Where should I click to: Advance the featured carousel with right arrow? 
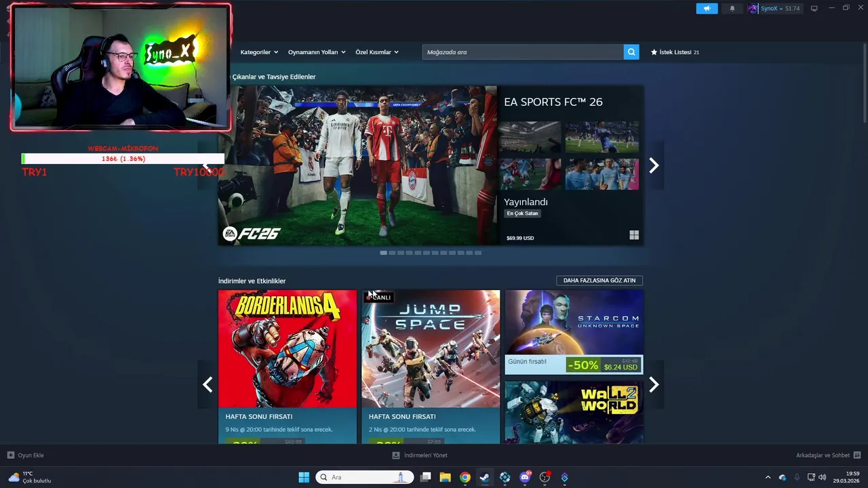[x=654, y=165]
